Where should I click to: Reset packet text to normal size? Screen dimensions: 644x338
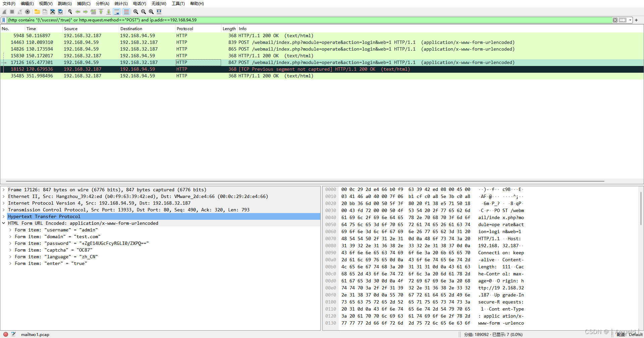tap(151, 12)
